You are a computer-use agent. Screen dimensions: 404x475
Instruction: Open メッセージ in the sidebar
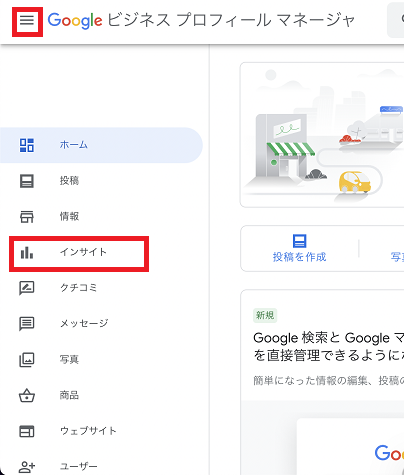tap(101, 324)
